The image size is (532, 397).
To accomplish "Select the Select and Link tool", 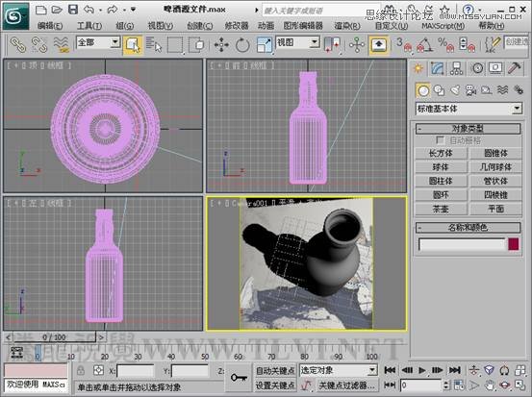I will (x=18, y=45).
